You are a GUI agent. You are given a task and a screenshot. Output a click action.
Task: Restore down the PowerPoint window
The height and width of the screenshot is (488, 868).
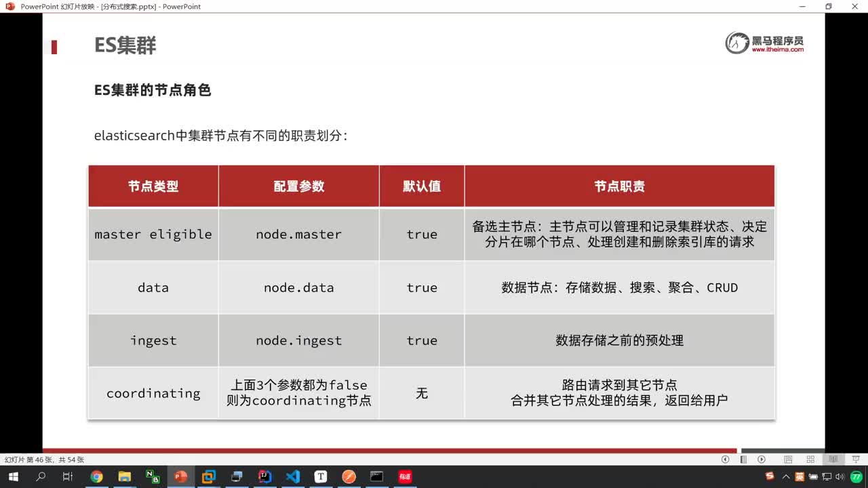click(828, 6)
